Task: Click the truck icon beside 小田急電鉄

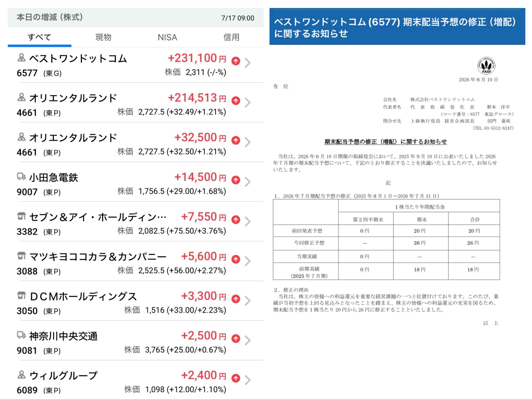Action: 22,176
